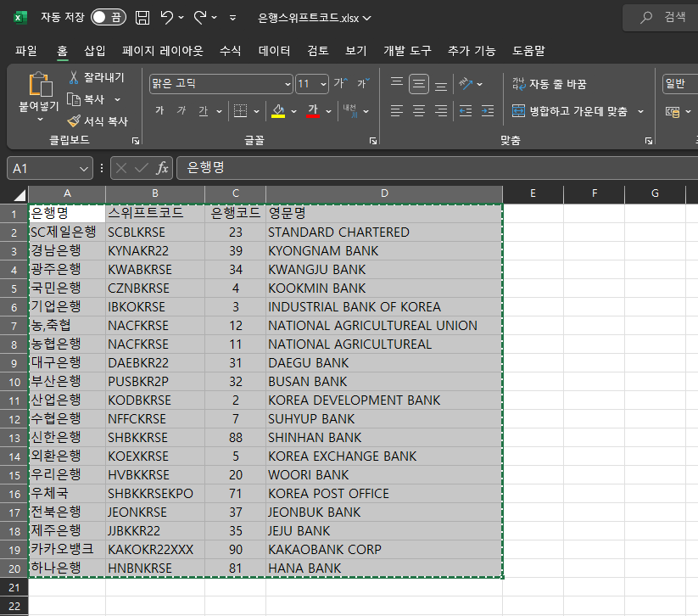Click 복사 copy button
698x616 pixels.
click(x=87, y=99)
